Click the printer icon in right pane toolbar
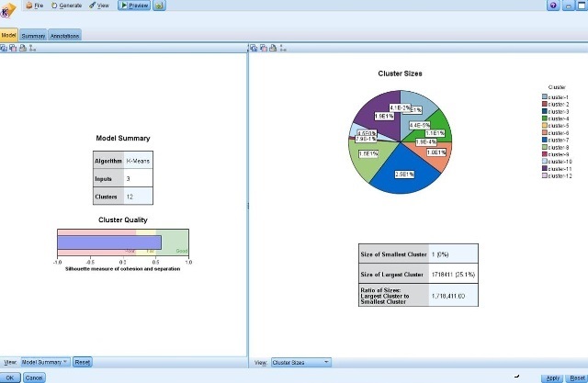The image size is (588, 383). (x=272, y=48)
